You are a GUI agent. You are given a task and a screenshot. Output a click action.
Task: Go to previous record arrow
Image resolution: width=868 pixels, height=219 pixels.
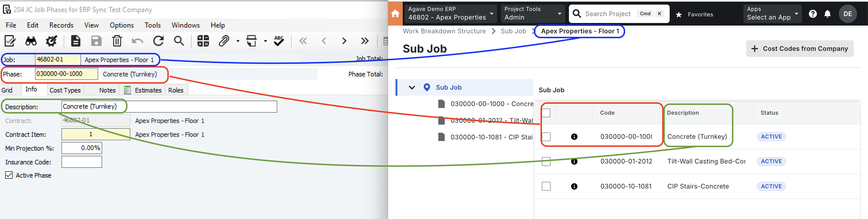tap(324, 41)
